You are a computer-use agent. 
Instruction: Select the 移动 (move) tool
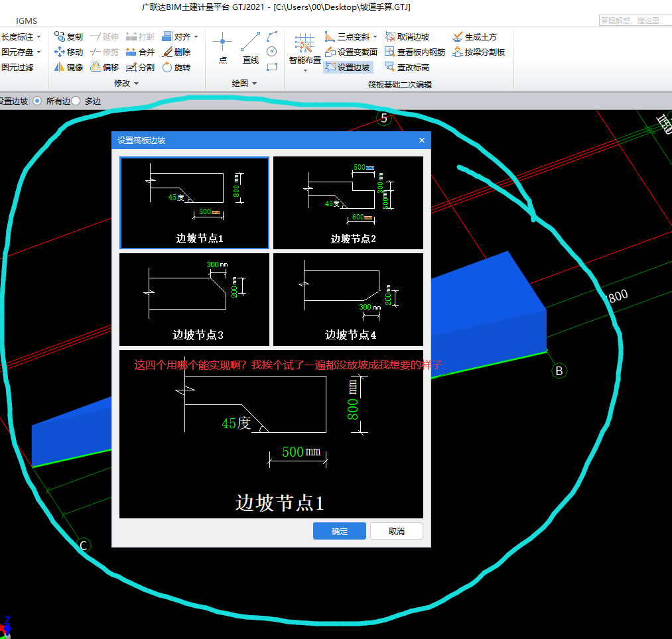tap(68, 52)
